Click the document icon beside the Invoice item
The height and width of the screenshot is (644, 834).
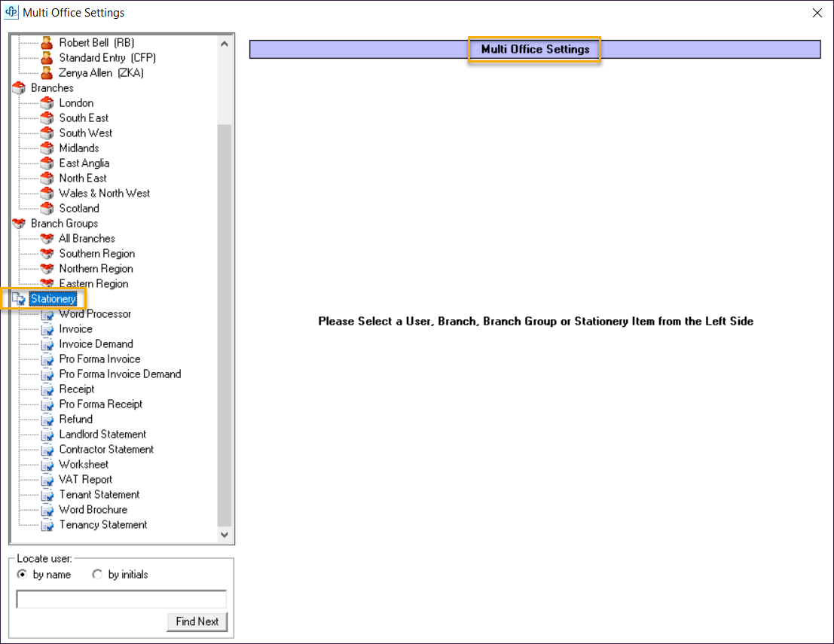pyautogui.click(x=47, y=329)
